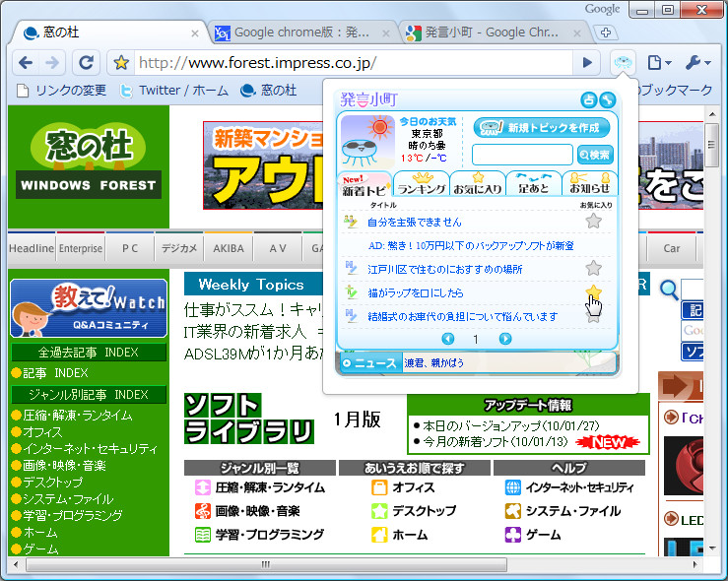Open the Car navigation tab
The height and width of the screenshot is (581, 728).
pos(672,249)
